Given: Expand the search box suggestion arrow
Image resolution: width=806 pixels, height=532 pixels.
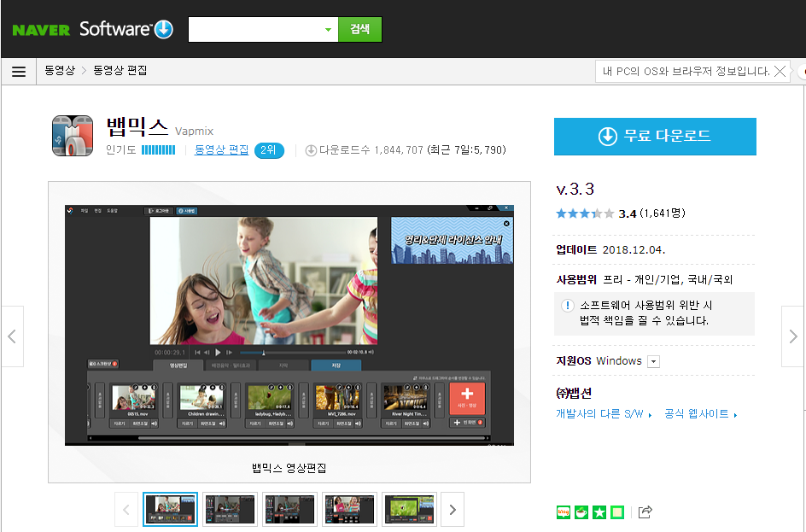Looking at the screenshot, I should 328,30.
